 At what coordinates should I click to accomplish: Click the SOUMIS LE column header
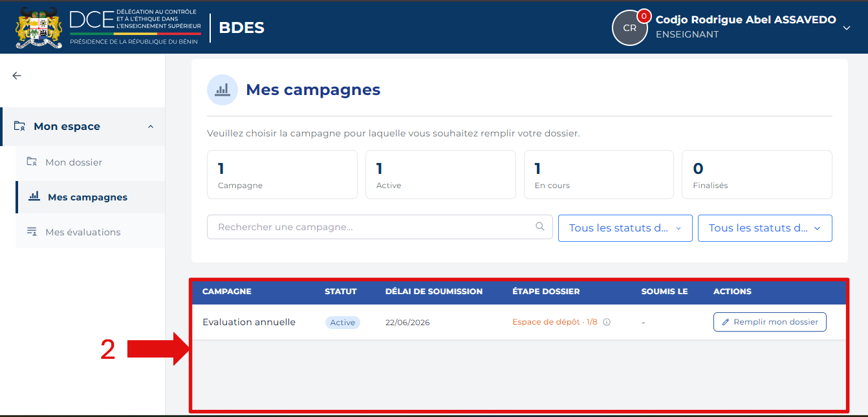[664, 292]
